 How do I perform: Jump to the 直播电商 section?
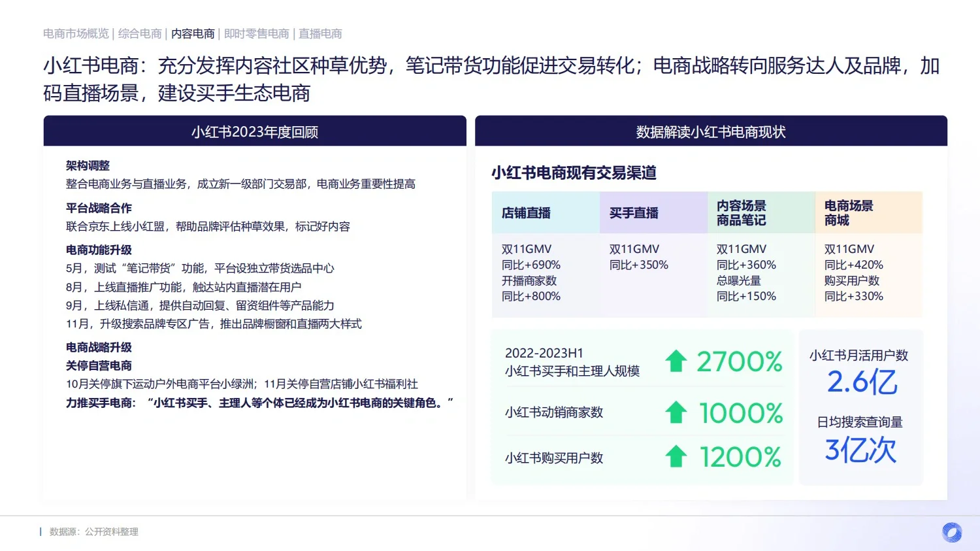(x=320, y=34)
